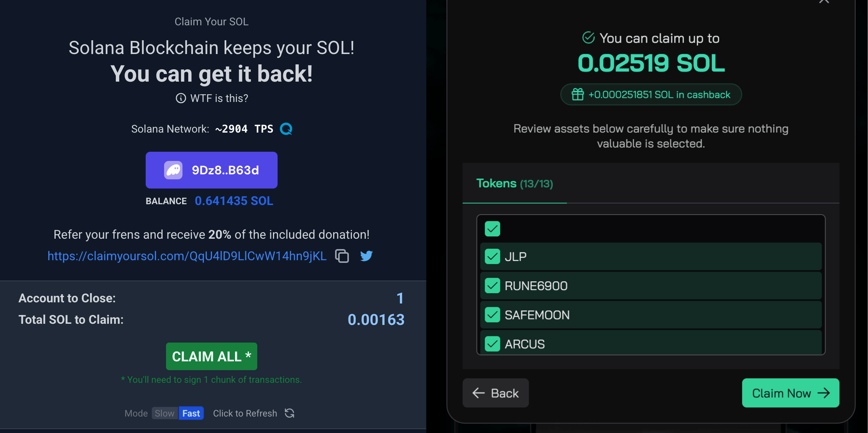
Task: Share the referral link via the Twitter icon
Action: click(367, 256)
